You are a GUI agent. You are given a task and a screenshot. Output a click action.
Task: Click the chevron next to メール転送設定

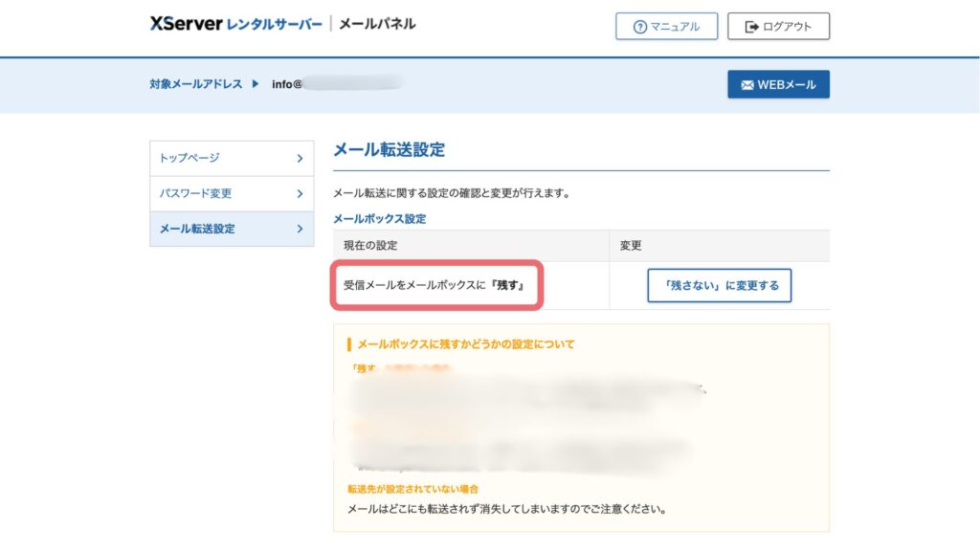(x=300, y=229)
